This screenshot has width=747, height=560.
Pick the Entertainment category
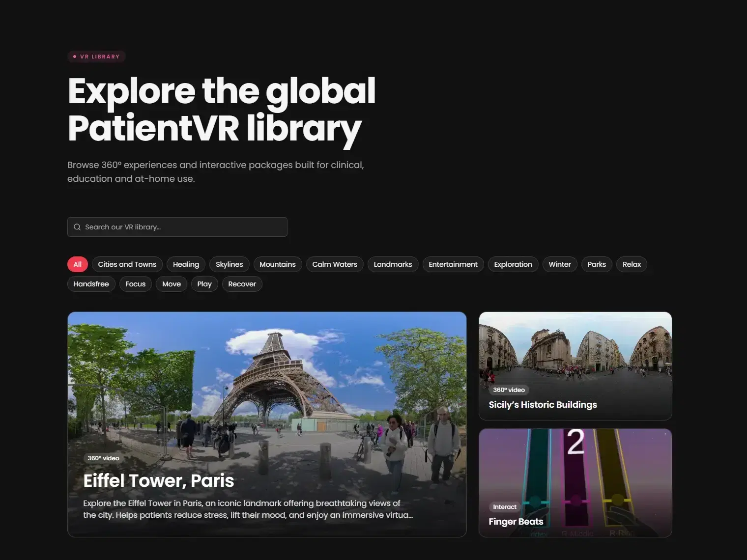(x=453, y=264)
